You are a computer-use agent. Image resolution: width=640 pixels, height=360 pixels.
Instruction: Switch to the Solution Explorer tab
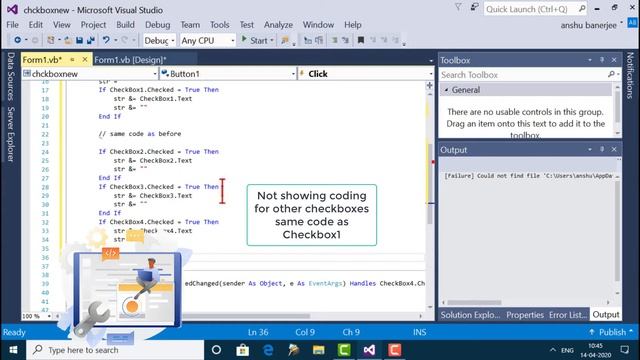click(x=470, y=315)
